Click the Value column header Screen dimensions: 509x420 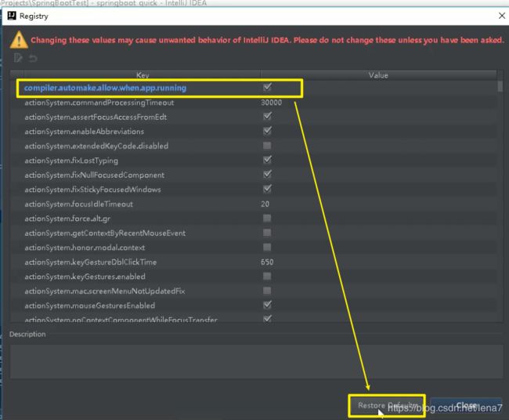[378, 75]
